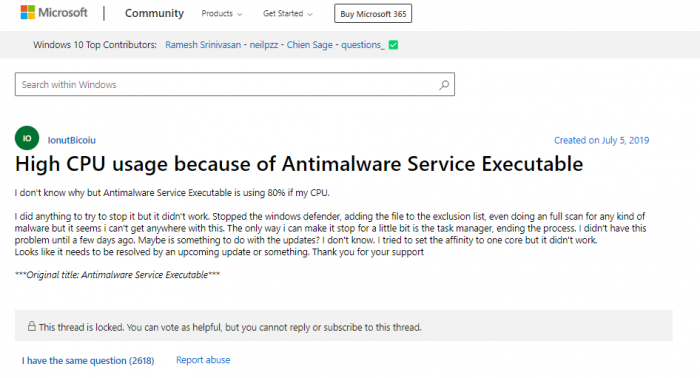Click the Microsoft logo
The height and width of the screenshot is (378, 700).
[x=54, y=12]
